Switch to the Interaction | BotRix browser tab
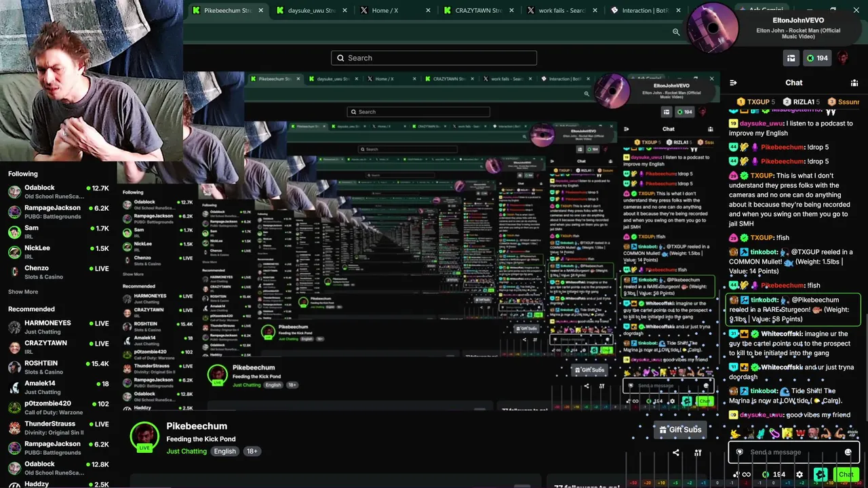The image size is (868, 488). pyautogui.click(x=646, y=10)
